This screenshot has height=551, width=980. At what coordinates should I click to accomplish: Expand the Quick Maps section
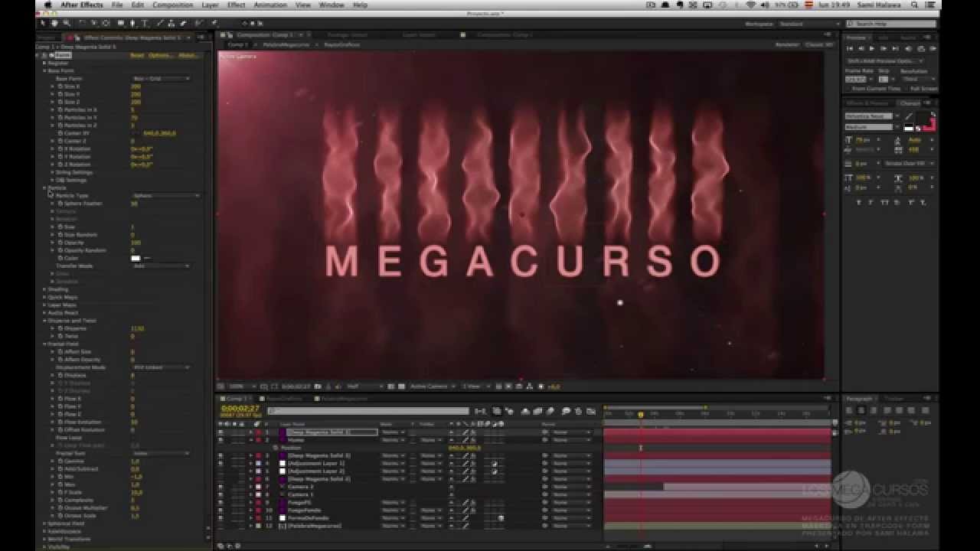[x=44, y=297]
